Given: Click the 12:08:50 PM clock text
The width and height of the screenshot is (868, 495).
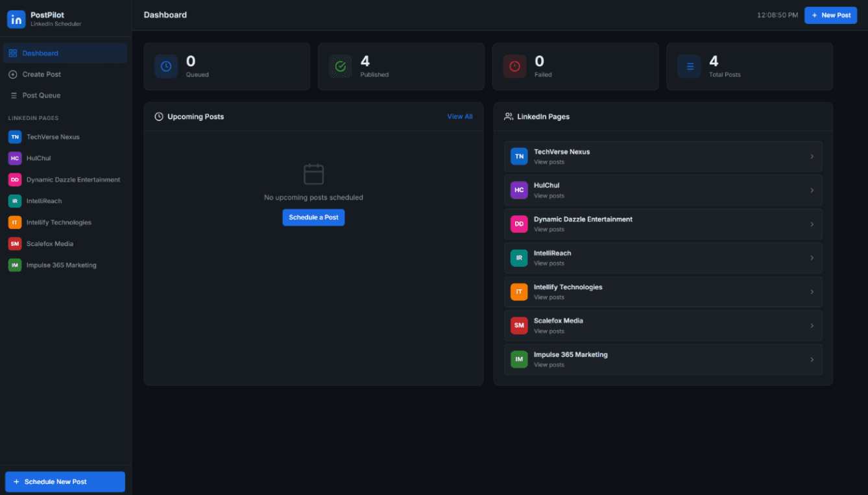Looking at the screenshot, I should 777,15.
